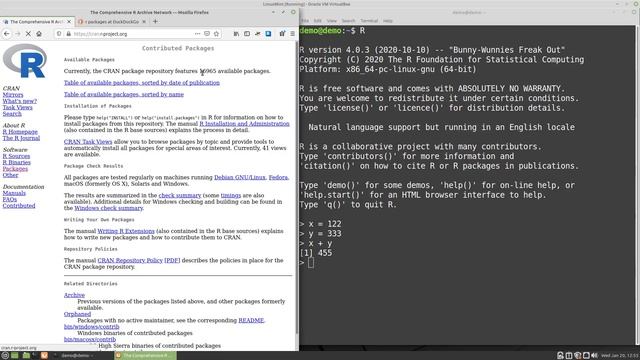Open the CRAN Task Views paragraph link

click(88, 142)
